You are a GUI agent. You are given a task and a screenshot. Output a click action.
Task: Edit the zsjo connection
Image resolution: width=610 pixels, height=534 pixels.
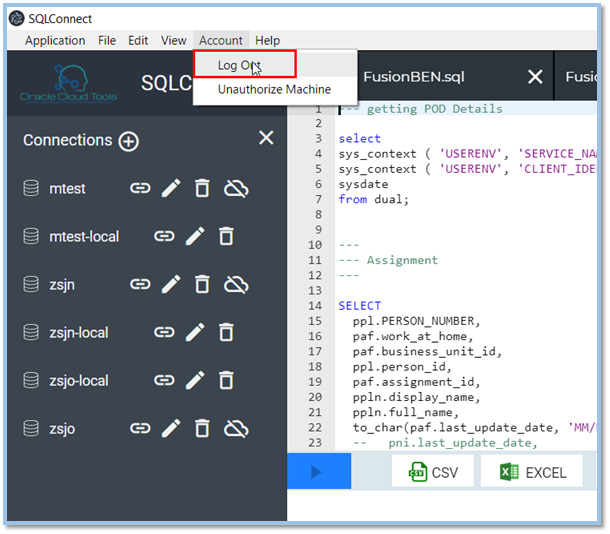(171, 429)
